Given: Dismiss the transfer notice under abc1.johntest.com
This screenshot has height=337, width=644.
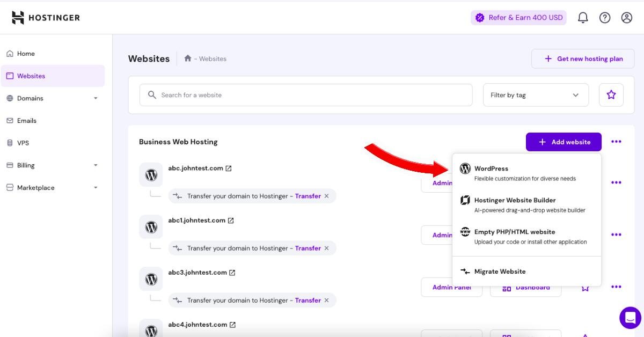Looking at the screenshot, I should 326,248.
